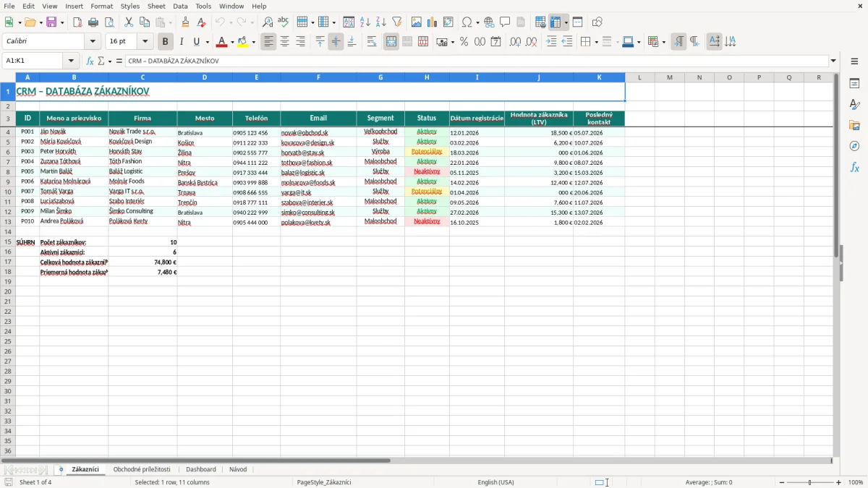Viewport: 868px width, 488px height.
Task: Click the Print icon
Action: (x=93, y=22)
